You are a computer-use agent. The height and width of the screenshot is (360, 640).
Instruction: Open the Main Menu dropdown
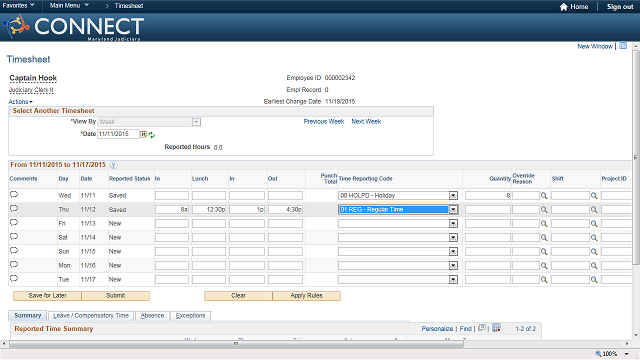point(69,6)
